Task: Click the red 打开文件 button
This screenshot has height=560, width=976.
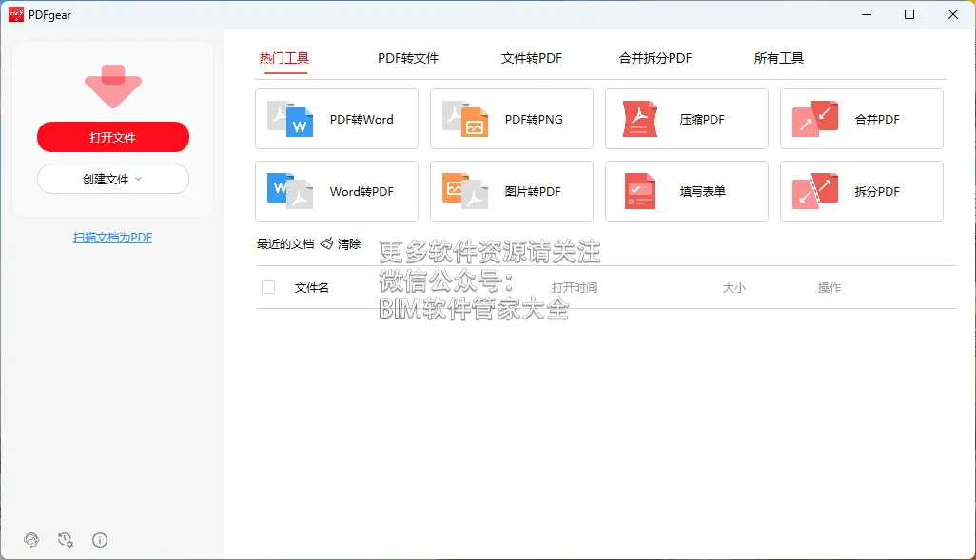Action: 113,137
